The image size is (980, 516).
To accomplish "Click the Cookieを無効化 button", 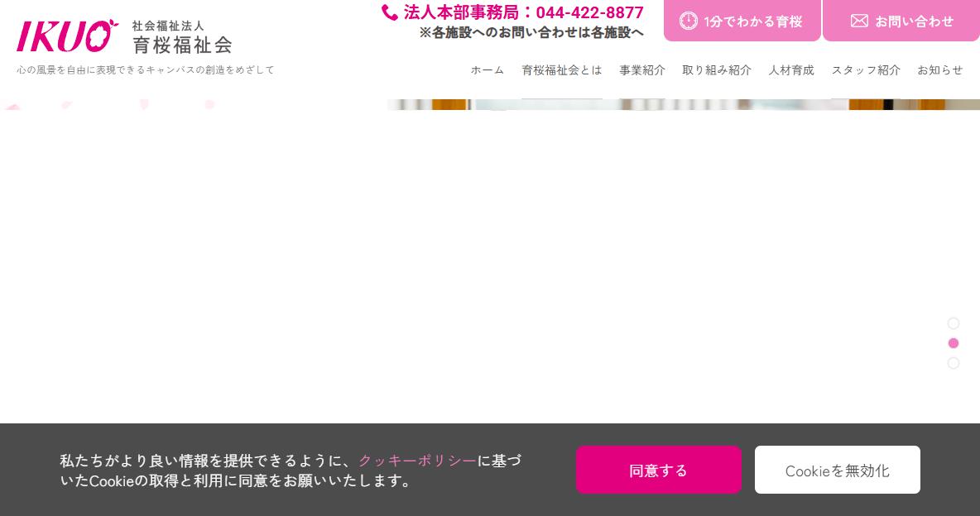I will point(837,470).
